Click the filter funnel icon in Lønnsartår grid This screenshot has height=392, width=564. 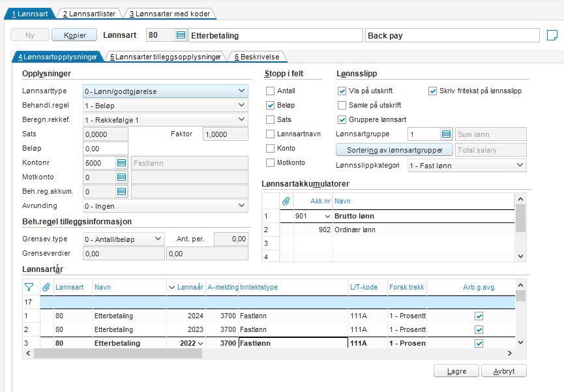29,287
